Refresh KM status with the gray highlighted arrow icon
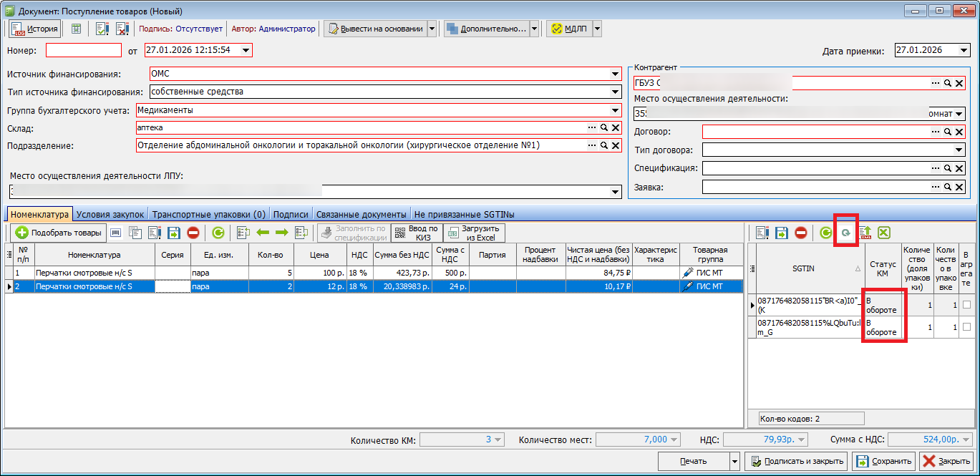This screenshot has width=980, height=476. coord(845,233)
